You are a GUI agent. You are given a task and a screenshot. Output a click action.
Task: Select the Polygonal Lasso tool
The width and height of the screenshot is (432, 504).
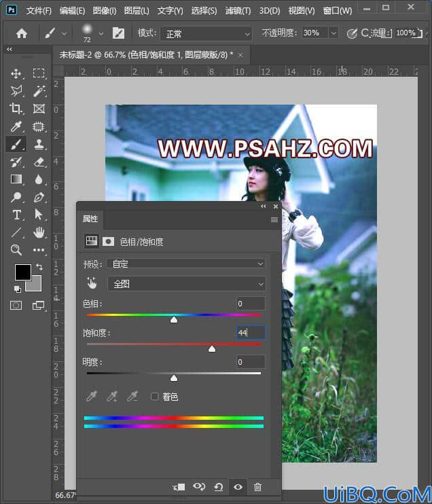[x=16, y=91]
